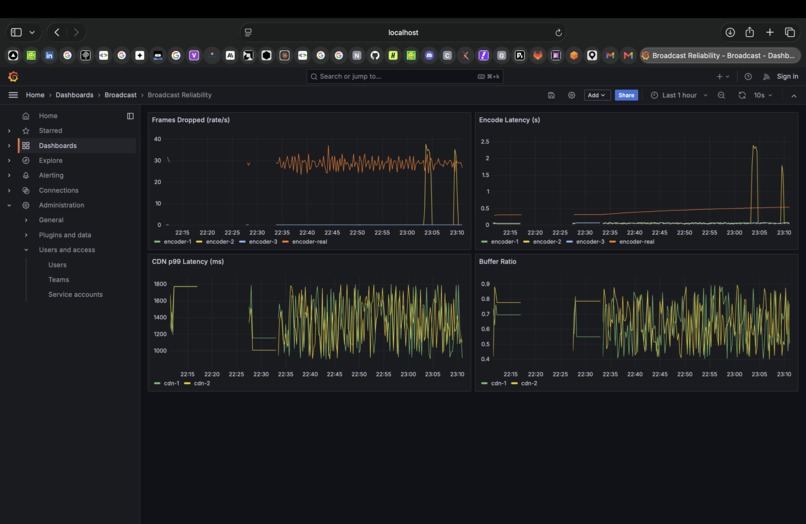Go to the Home breadcrumb
This screenshot has height=524, width=806.
coord(35,95)
